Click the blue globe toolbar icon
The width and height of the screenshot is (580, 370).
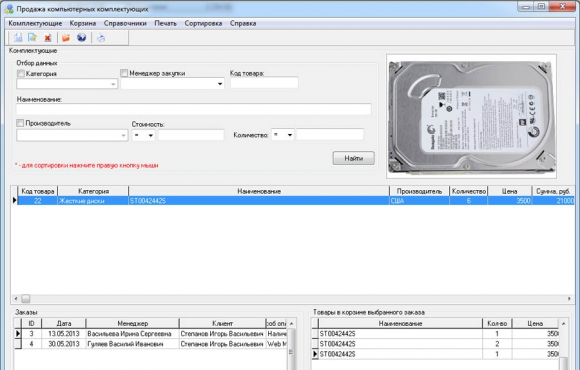point(81,37)
